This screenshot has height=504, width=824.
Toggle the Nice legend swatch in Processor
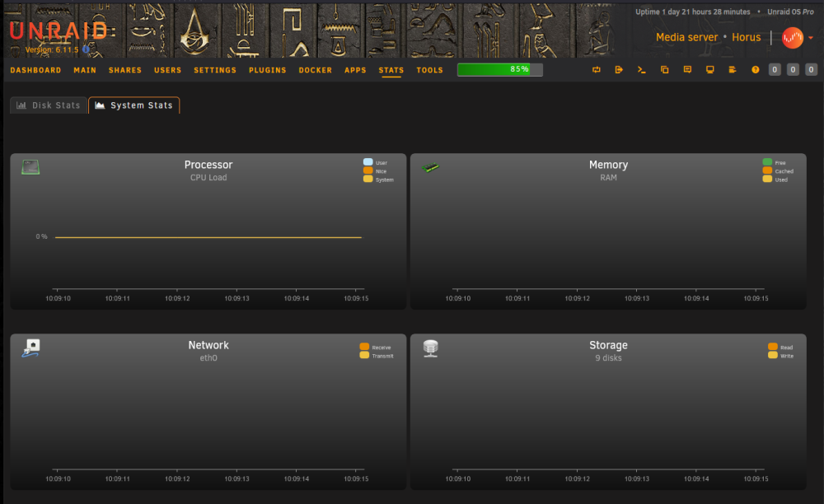(368, 170)
